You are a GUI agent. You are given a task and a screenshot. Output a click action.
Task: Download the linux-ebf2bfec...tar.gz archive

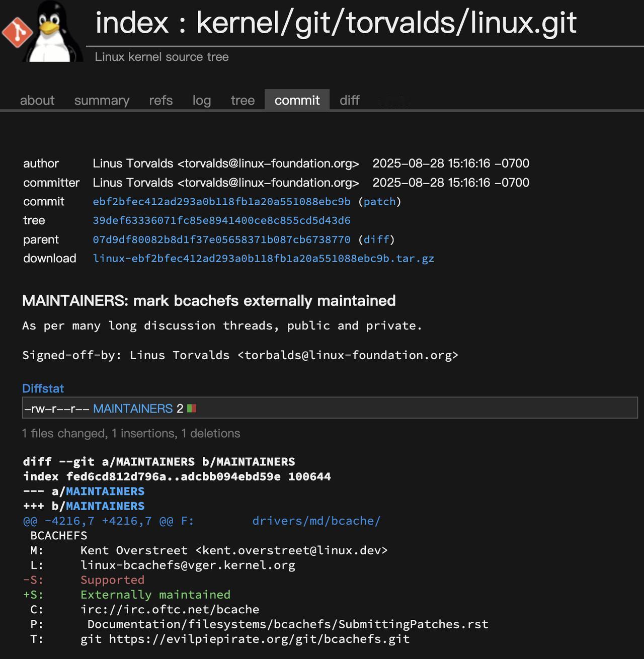tap(264, 259)
